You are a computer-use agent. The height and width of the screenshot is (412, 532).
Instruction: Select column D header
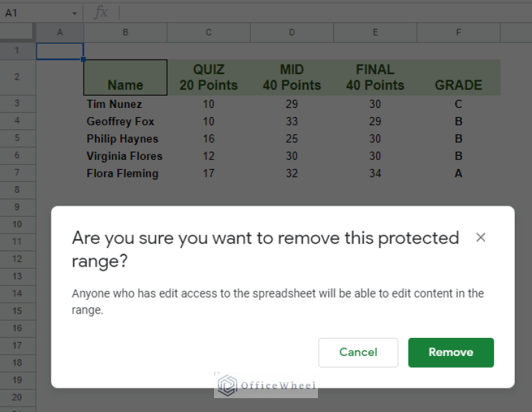292,33
